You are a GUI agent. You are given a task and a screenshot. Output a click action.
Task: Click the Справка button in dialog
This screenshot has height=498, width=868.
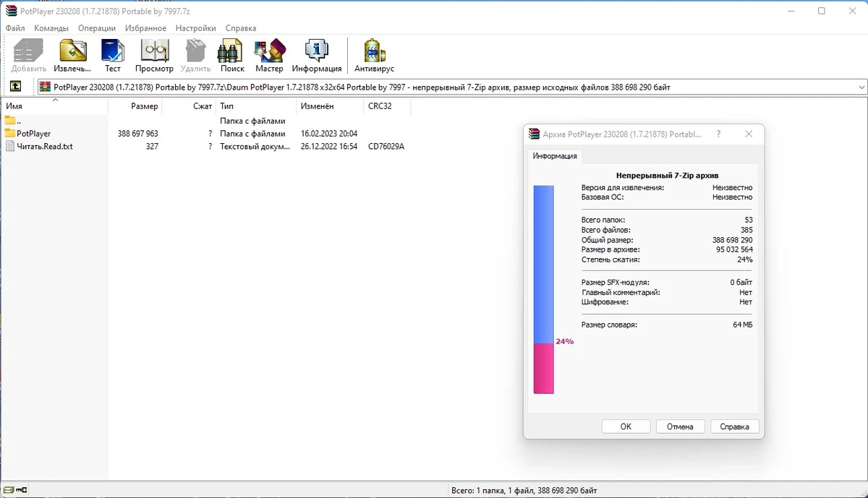(x=735, y=426)
